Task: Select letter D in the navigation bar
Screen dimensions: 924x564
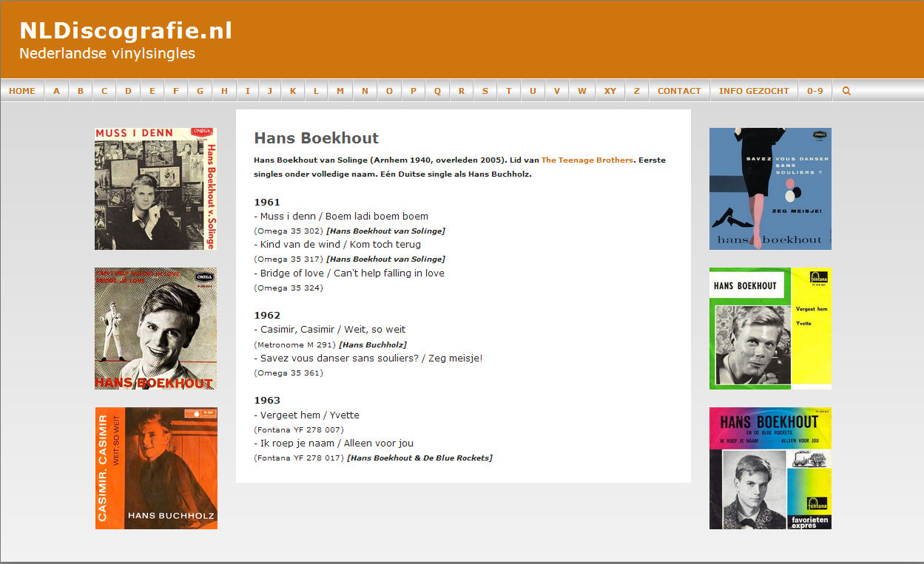Action: [x=128, y=91]
